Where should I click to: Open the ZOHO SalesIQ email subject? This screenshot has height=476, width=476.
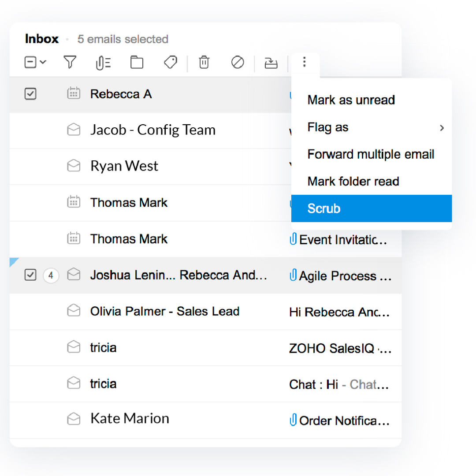pos(340,348)
